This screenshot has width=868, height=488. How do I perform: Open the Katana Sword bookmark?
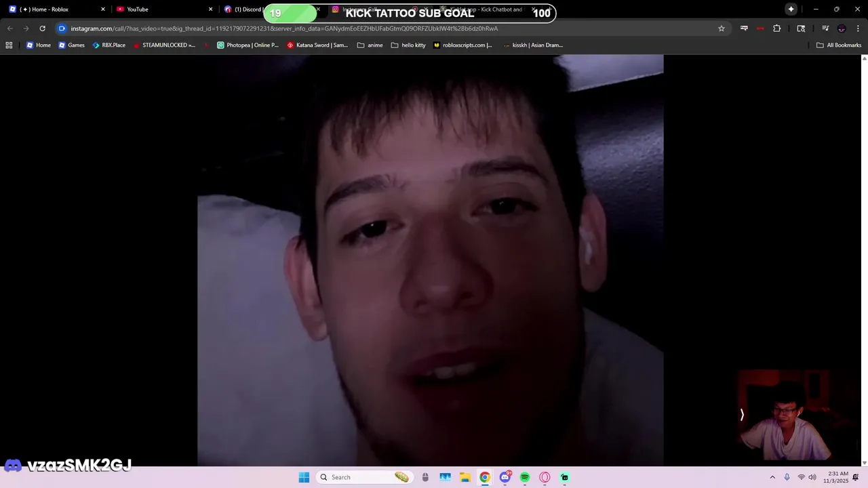click(x=317, y=45)
